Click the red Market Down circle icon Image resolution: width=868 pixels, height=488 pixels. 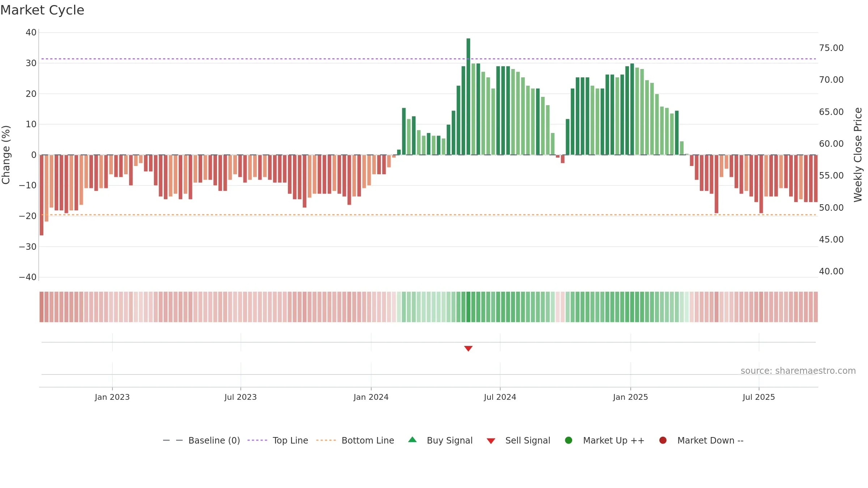663,440
